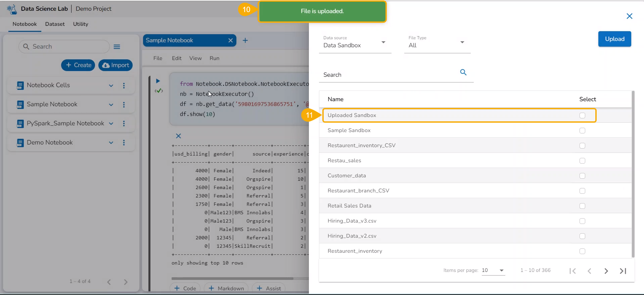Click the horizontal scrollbar under cell output
Image resolution: width=644 pixels, height=295 pixels.
coord(232,278)
